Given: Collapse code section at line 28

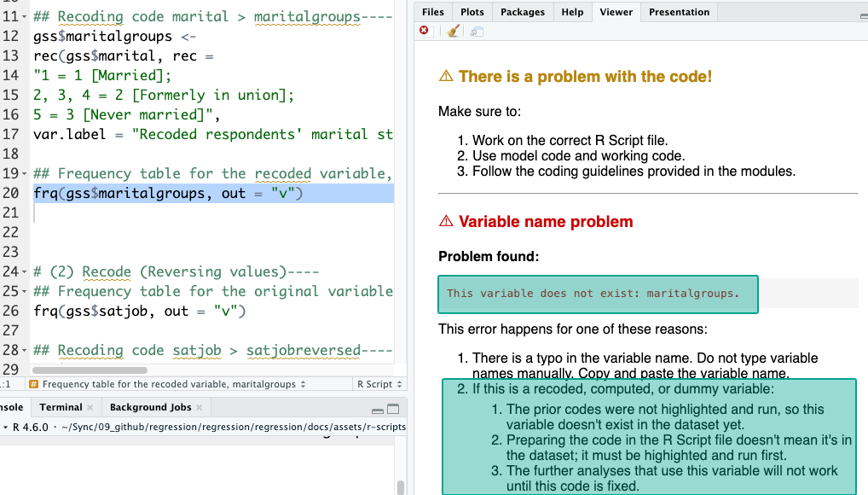Looking at the screenshot, I should 25,351.
